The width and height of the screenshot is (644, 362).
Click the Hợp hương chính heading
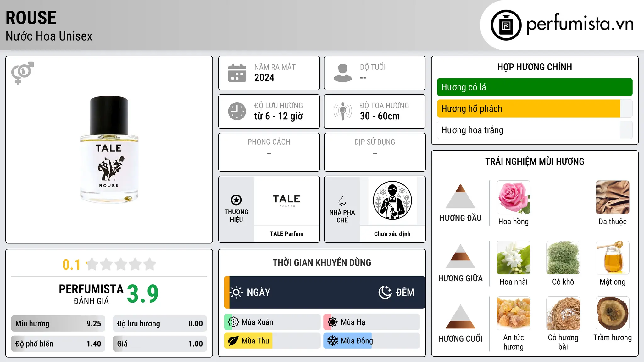click(x=535, y=67)
